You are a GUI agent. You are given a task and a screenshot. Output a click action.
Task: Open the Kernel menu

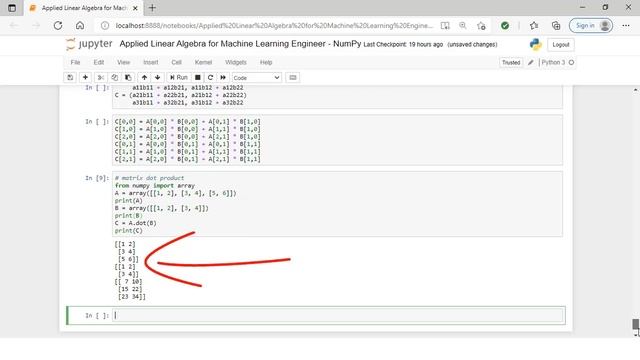pos(203,62)
